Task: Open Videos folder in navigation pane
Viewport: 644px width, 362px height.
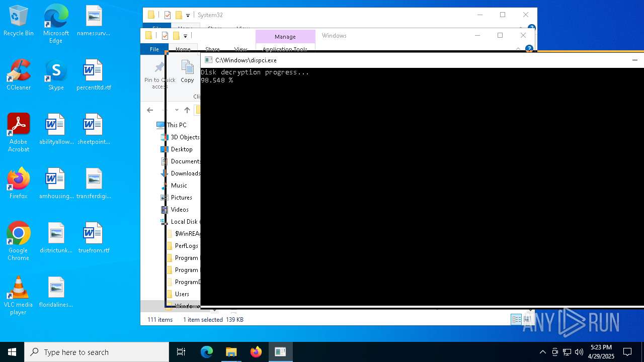Action: coord(175,210)
